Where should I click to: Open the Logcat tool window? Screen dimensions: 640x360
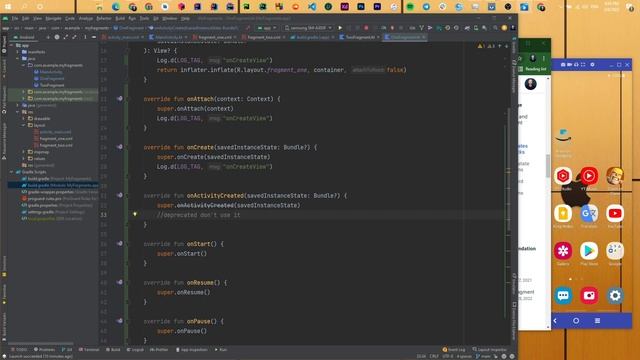tap(136, 350)
